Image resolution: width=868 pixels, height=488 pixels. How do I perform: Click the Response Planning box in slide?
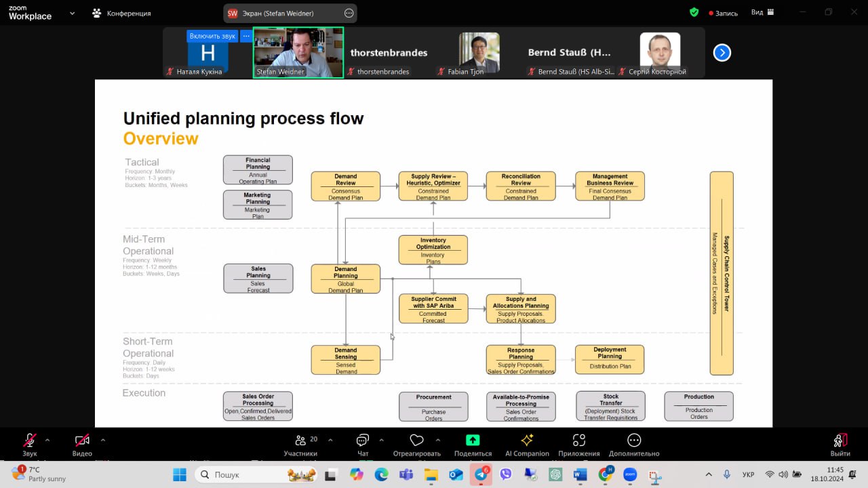coord(521,360)
